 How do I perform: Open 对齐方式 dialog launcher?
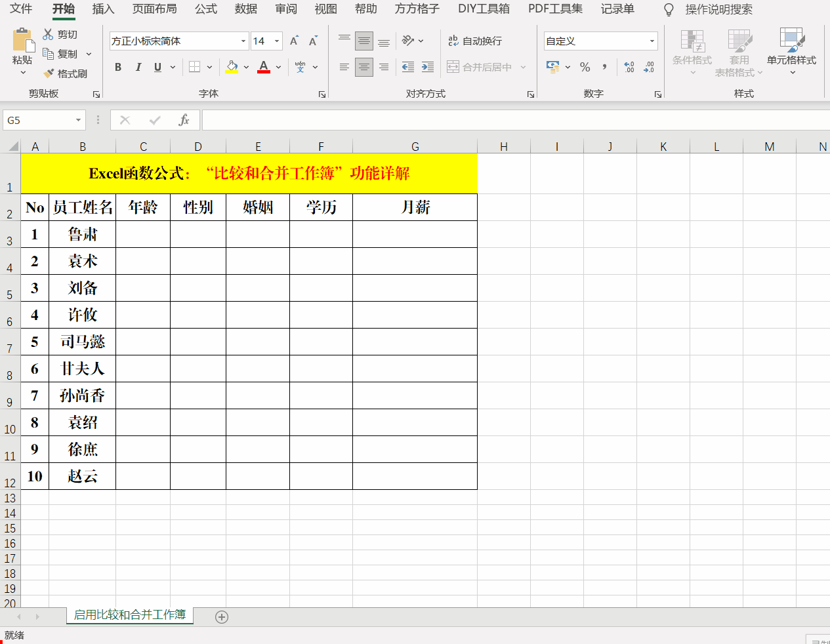tap(531, 94)
